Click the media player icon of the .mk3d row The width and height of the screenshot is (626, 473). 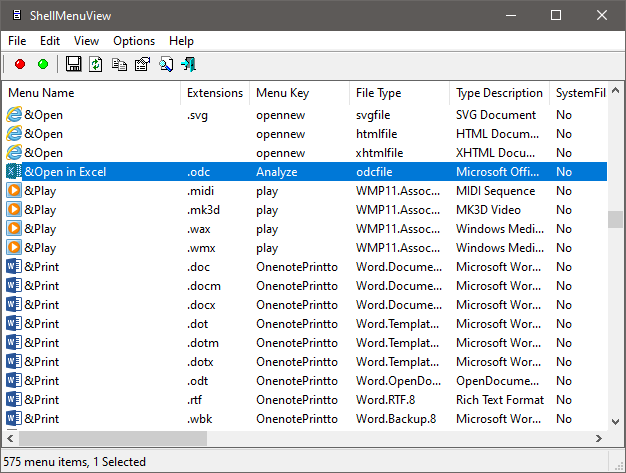coord(14,210)
